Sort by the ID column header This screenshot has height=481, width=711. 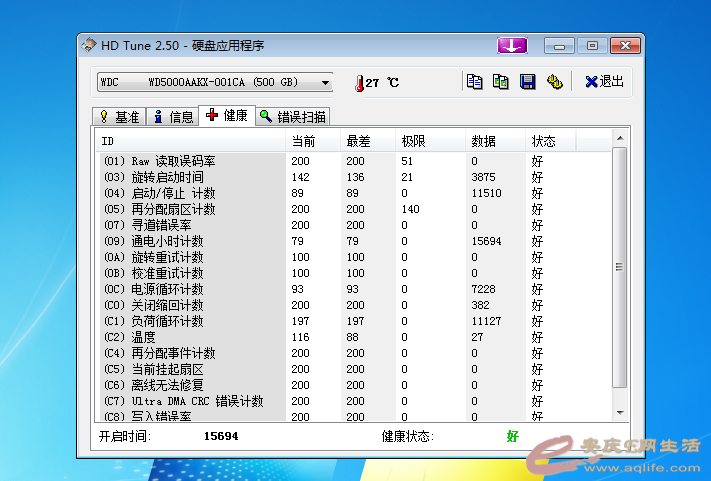190,141
